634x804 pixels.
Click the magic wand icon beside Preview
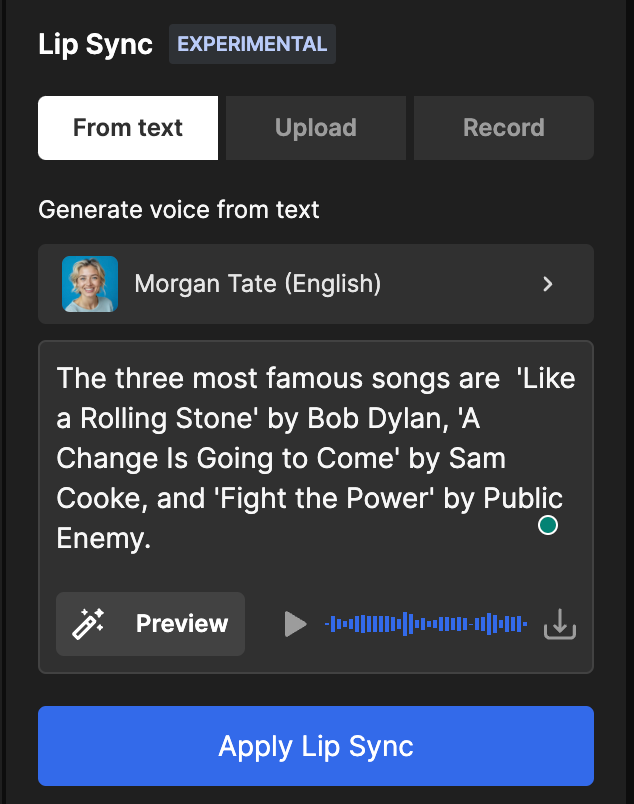88,624
